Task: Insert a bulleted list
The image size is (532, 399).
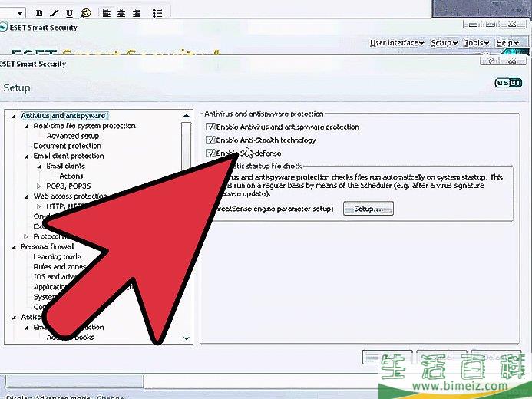Action: [x=157, y=13]
